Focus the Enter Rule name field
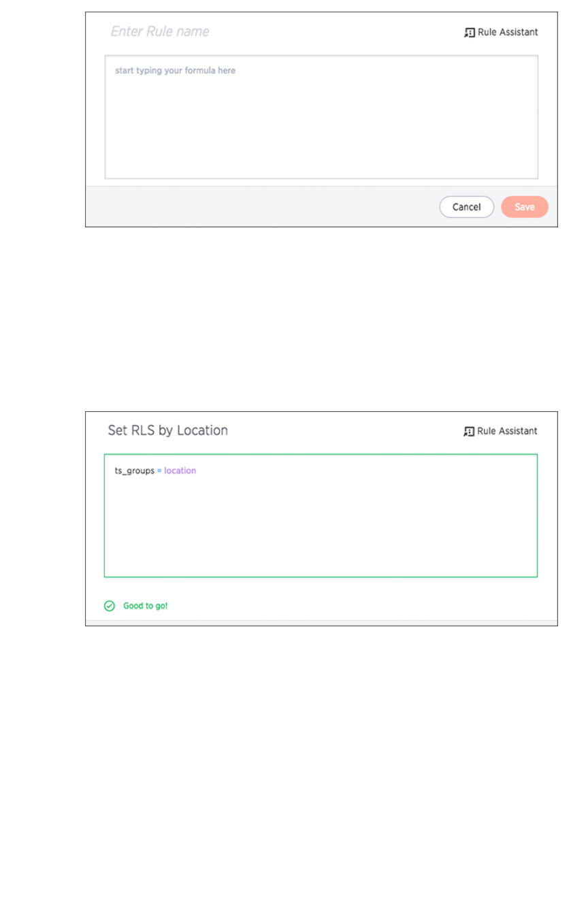The width and height of the screenshot is (588, 915). pyautogui.click(x=160, y=31)
